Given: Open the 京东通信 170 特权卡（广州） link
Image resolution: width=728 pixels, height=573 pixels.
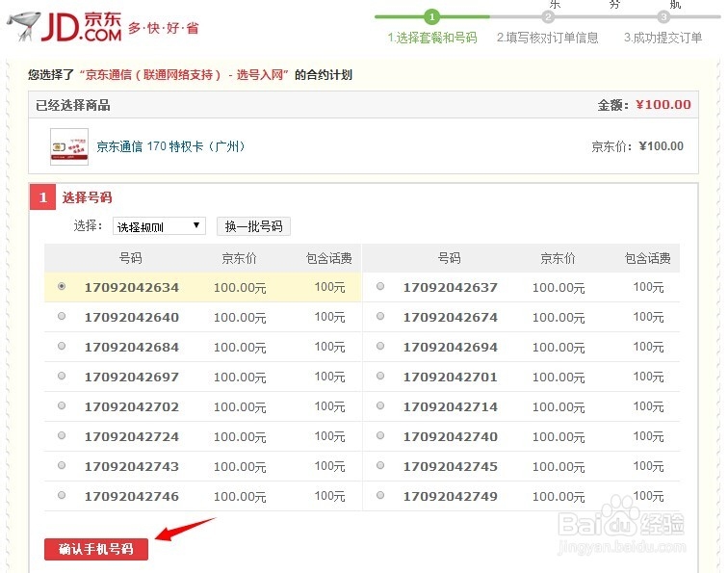Looking at the screenshot, I should [x=170, y=146].
